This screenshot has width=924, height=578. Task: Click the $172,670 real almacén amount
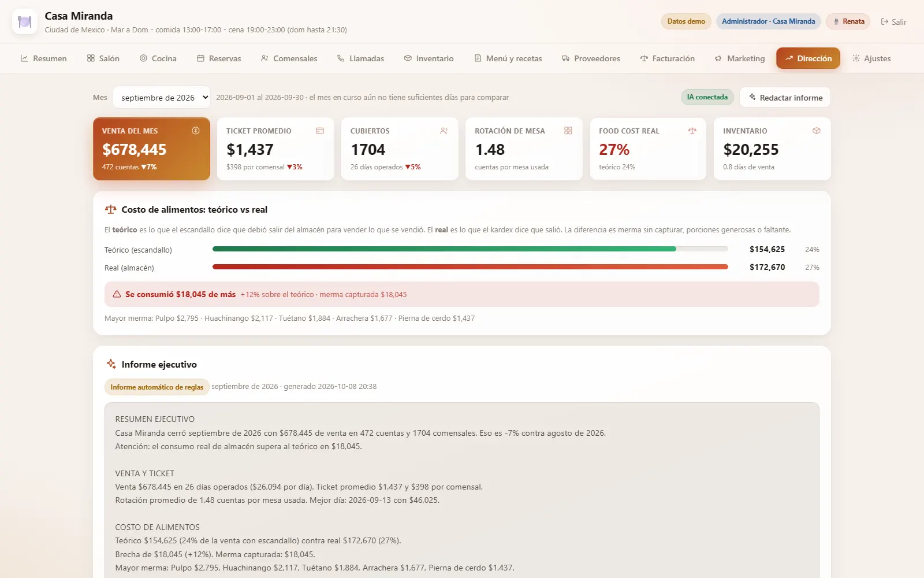click(x=767, y=267)
